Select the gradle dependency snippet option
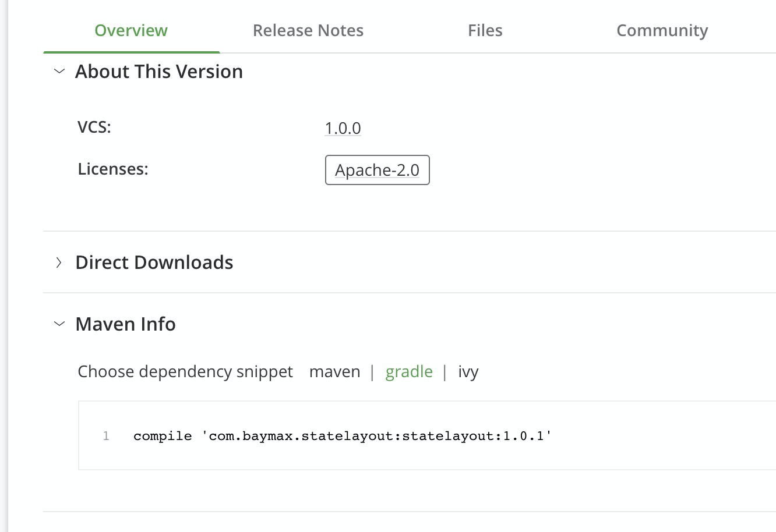The image size is (776, 532). click(409, 372)
